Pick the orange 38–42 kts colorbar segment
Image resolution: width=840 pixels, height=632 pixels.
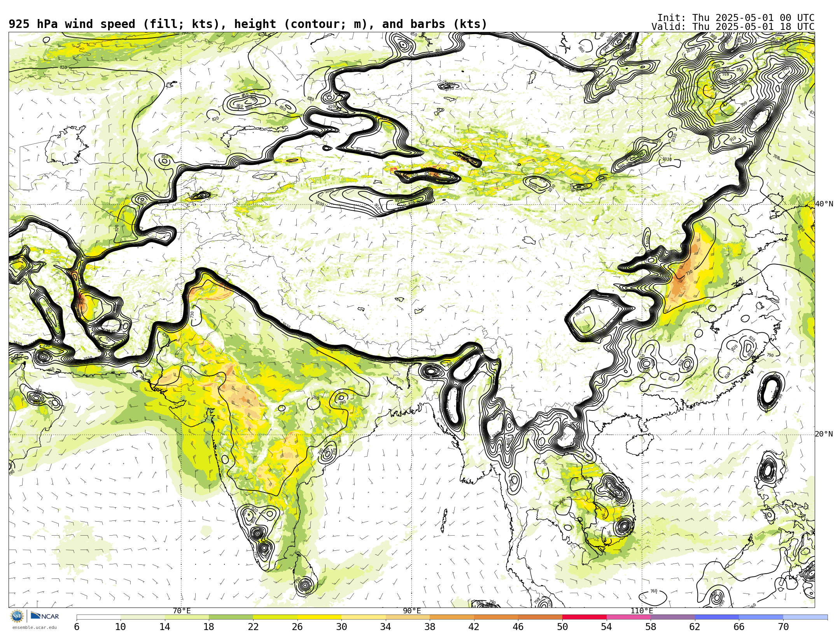tap(452, 617)
